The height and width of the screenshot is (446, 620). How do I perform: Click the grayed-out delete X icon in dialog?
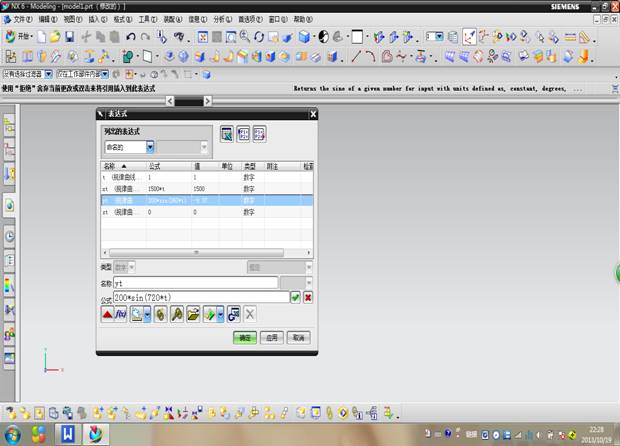pos(250,314)
